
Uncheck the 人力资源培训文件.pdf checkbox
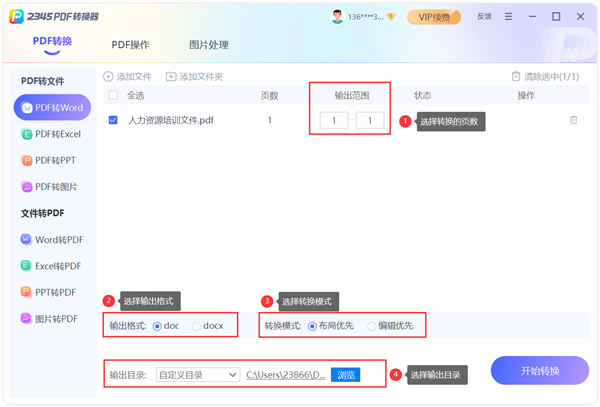click(x=113, y=120)
